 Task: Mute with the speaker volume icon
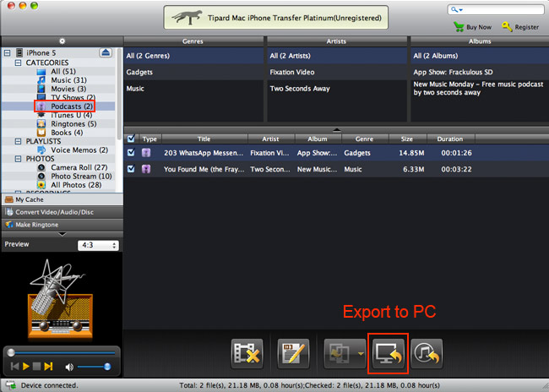(69, 367)
